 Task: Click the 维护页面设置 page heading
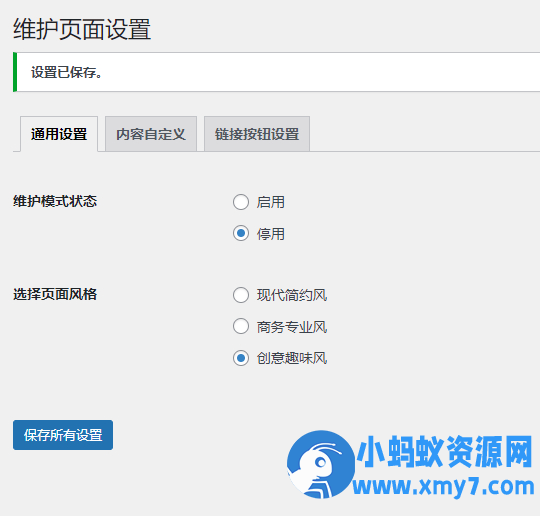click(x=82, y=29)
